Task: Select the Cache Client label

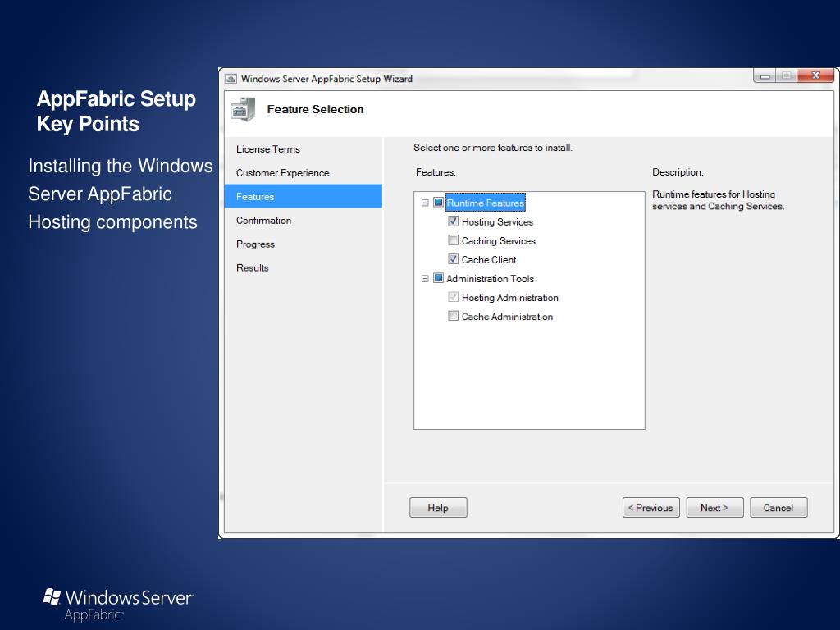Action: [x=489, y=260]
